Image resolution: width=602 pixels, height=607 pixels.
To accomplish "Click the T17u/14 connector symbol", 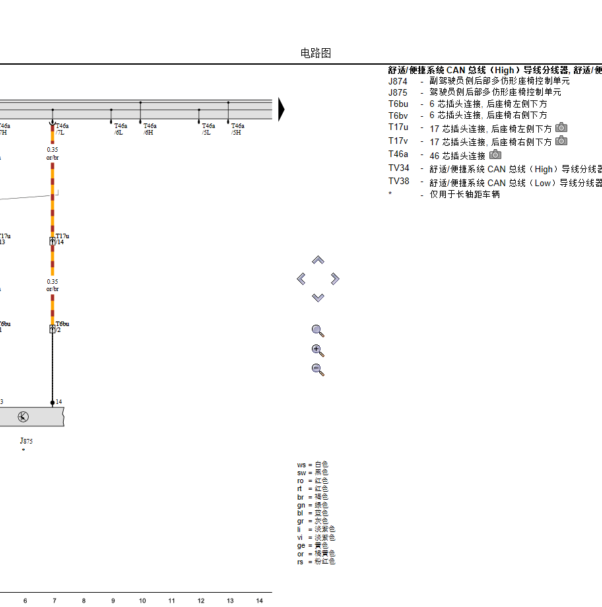I will click(x=52, y=241).
